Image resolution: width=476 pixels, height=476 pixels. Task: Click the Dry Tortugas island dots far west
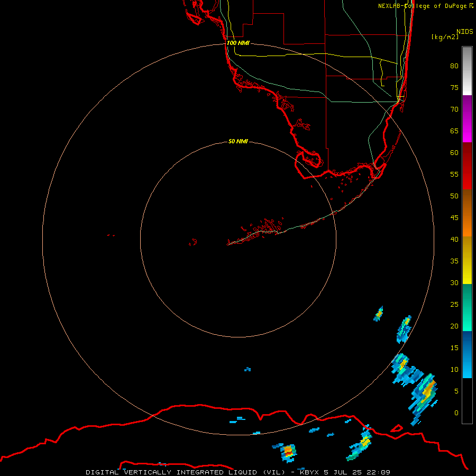click(x=111, y=235)
